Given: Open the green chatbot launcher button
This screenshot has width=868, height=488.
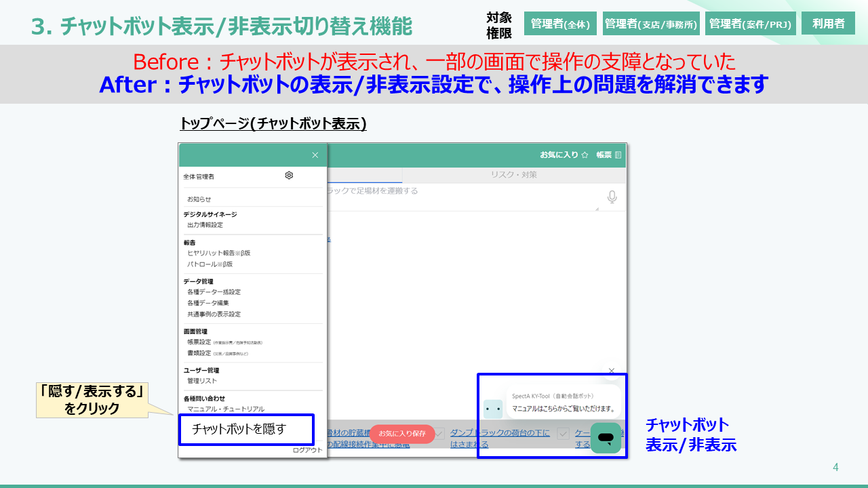Looking at the screenshot, I should [606, 438].
